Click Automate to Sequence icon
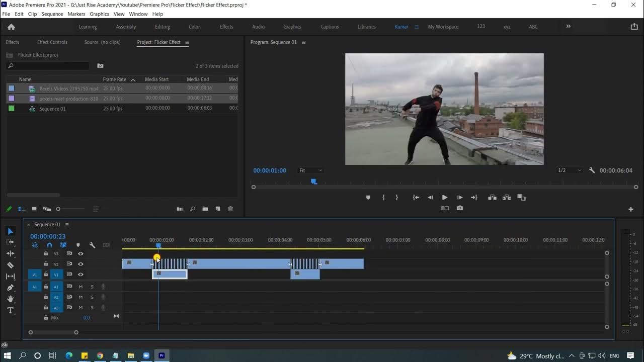Viewport: 644px width, 362px height. tap(180, 209)
